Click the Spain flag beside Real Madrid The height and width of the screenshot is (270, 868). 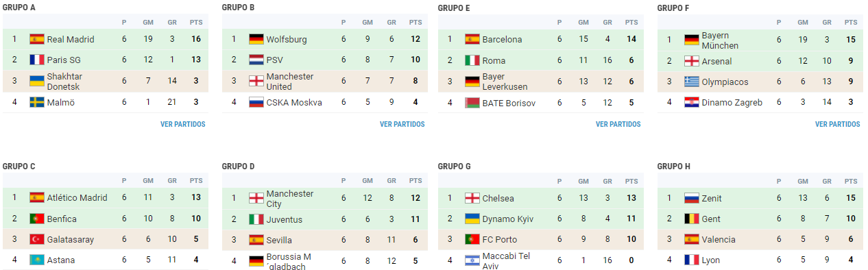coord(37,39)
